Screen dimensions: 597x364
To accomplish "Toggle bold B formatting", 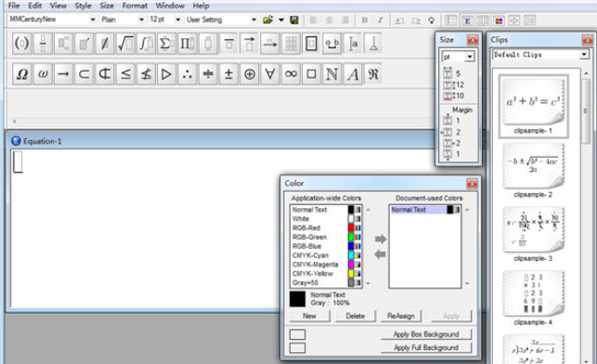I will click(x=364, y=19).
